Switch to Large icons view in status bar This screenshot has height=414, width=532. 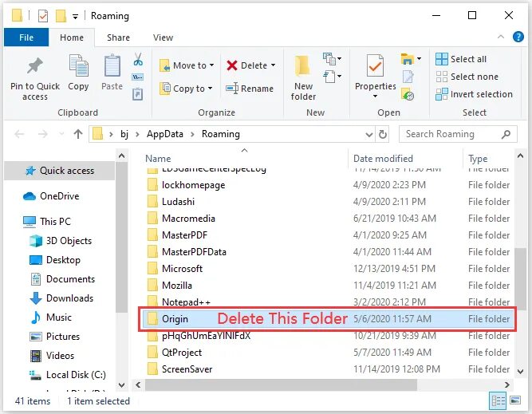515,400
